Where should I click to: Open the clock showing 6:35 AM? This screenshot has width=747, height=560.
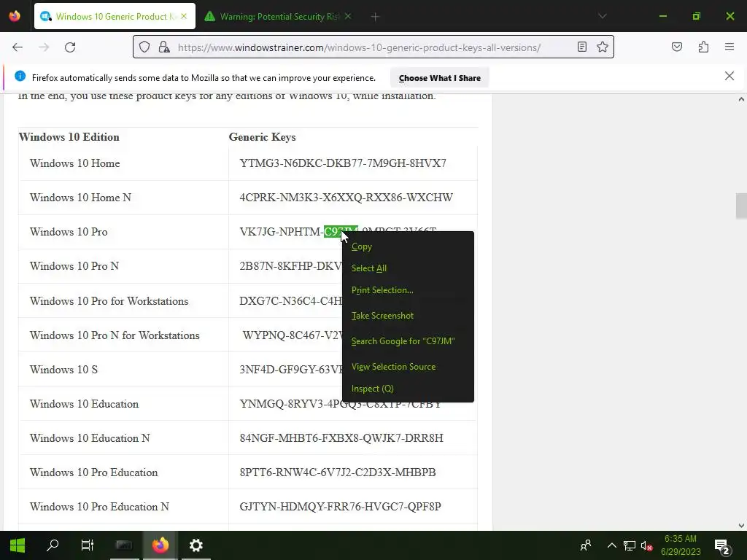tap(681, 545)
